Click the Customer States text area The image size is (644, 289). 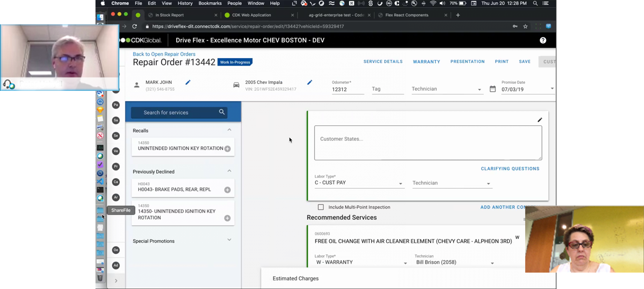point(428,142)
